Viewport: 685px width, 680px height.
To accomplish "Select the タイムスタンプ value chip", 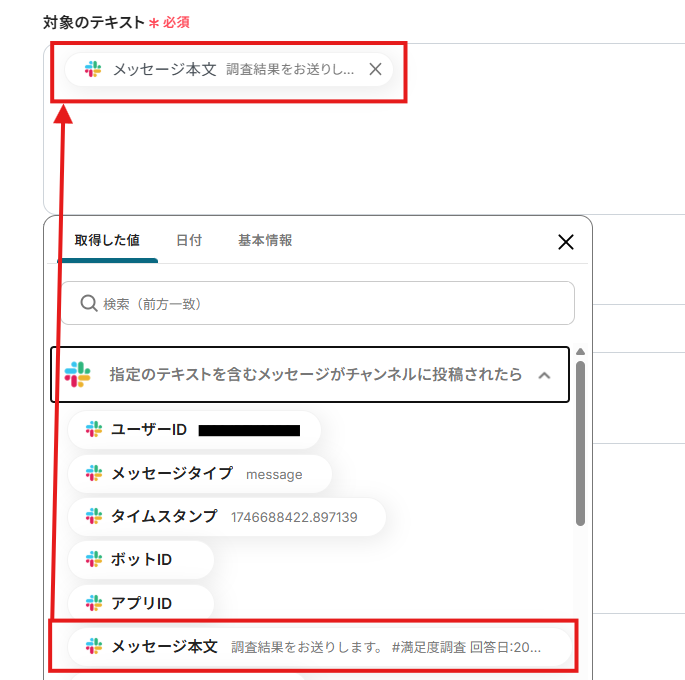I will (x=227, y=517).
